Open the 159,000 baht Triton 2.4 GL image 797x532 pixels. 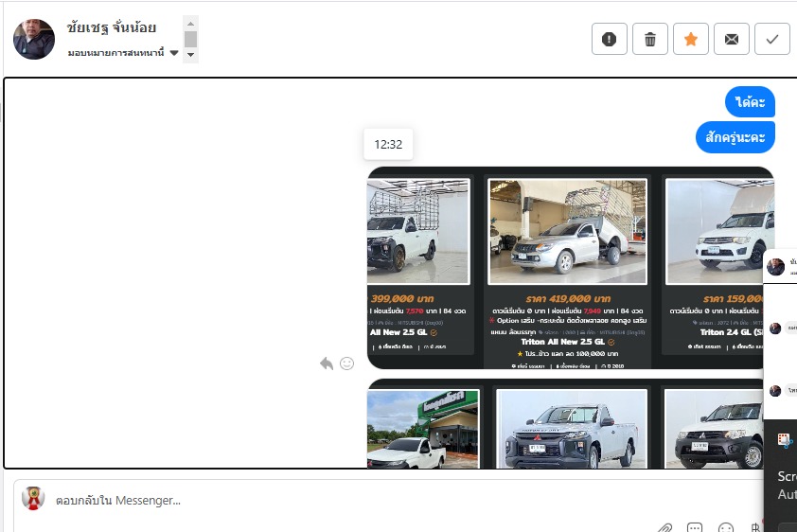717,232
